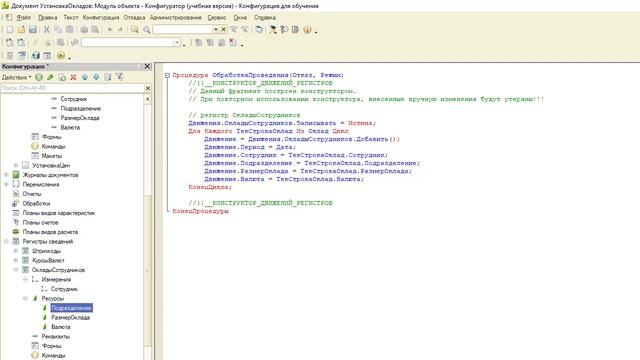The width and height of the screenshot is (640, 360).
Task: Save using the floppy disk icon
Action: [33, 29]
